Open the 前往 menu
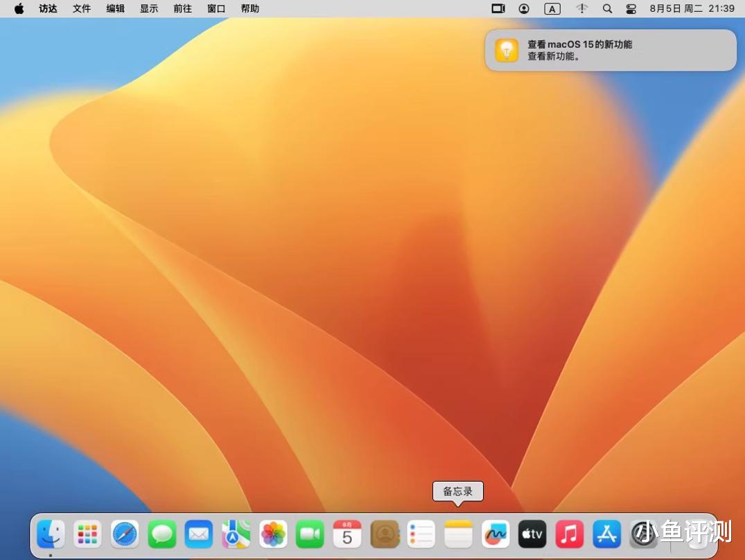745x560 pixels. [182, 9]
